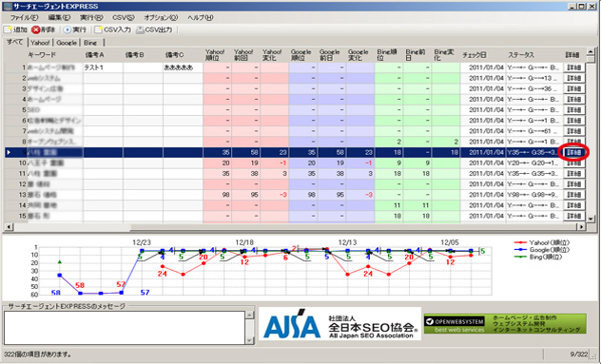Screen dimensions: 601x364
Task: Click the Google(順位) legend entry
Action: tap(542, 250)
